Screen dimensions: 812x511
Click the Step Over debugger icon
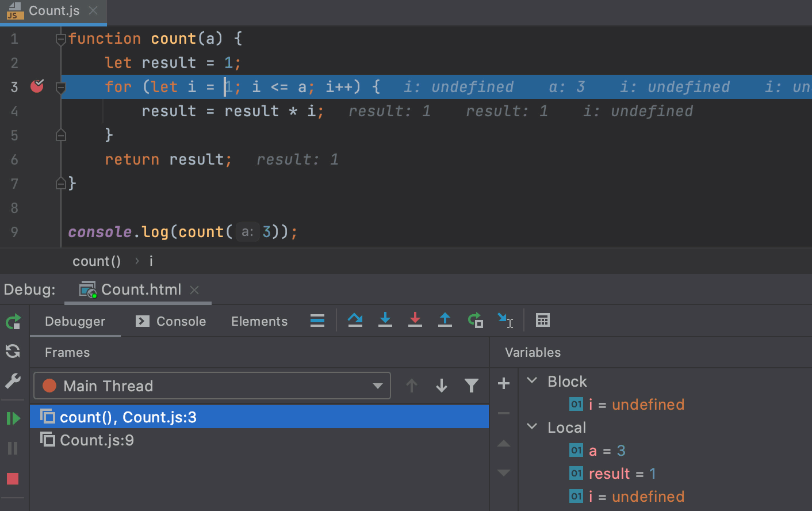pos(355,320)
